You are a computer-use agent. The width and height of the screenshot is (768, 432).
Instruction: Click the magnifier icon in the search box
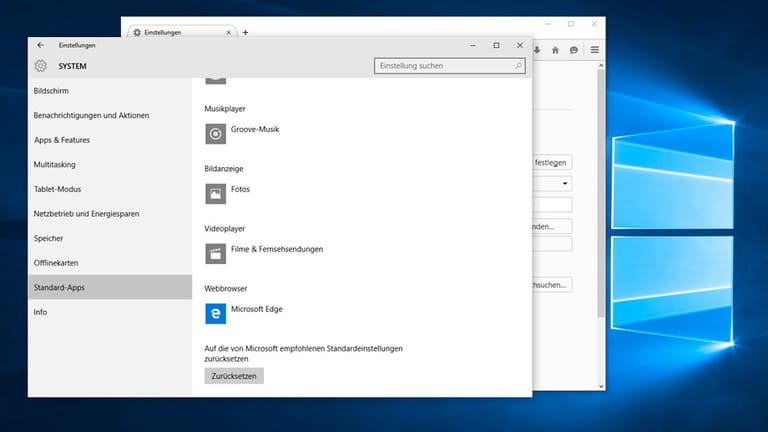point(518,66)
